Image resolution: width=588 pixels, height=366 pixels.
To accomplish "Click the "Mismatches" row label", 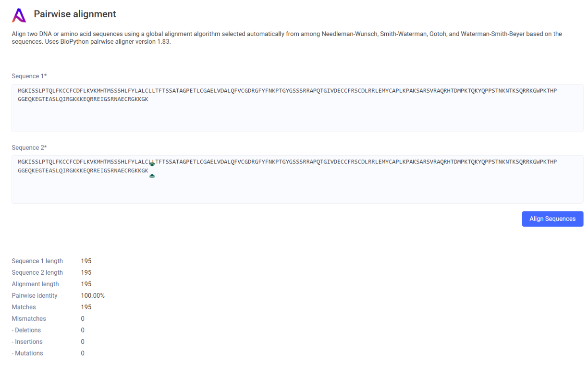I will click(29, 318).
